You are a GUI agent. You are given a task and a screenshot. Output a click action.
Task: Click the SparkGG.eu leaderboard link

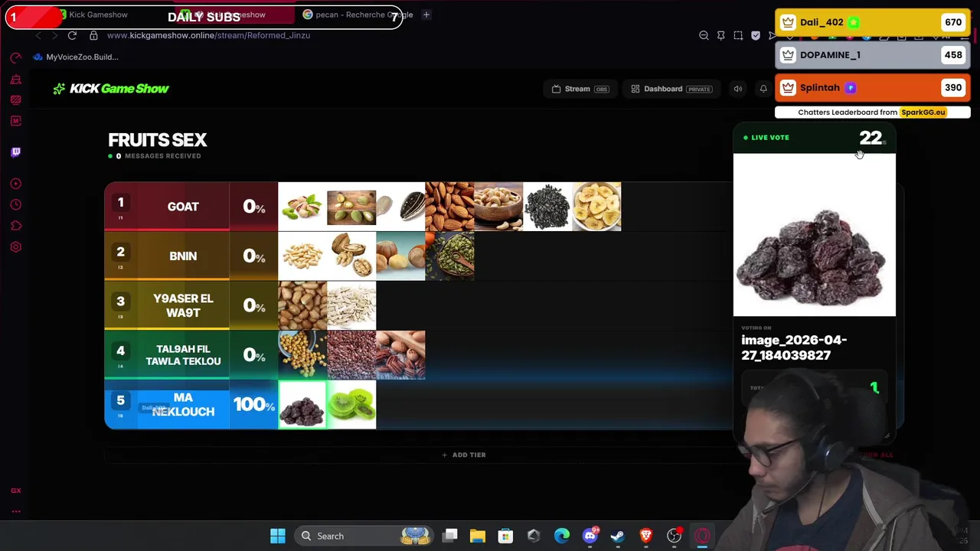[x=923, y=112]
